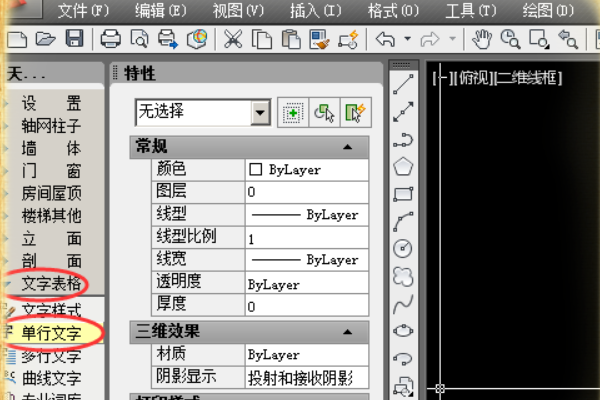Select the Circle draw tool
Image resolution: width=600 pixels, height=400 pixels.
(x=404, y=248)
